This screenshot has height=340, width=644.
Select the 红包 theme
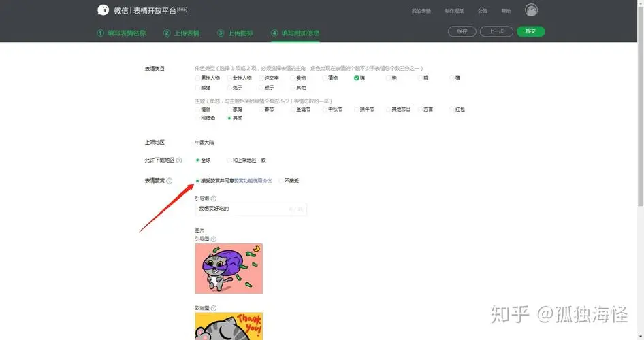tap(452, 109)
